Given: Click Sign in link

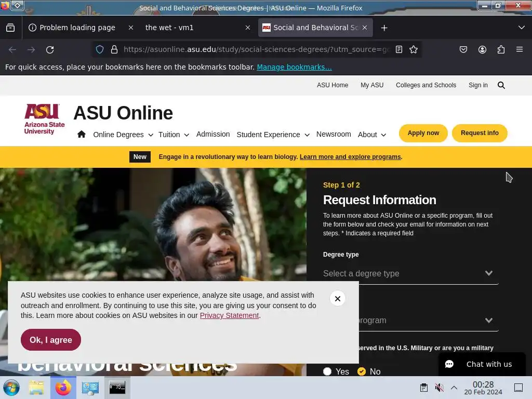Looking at the screenshot, I should 478,85.
